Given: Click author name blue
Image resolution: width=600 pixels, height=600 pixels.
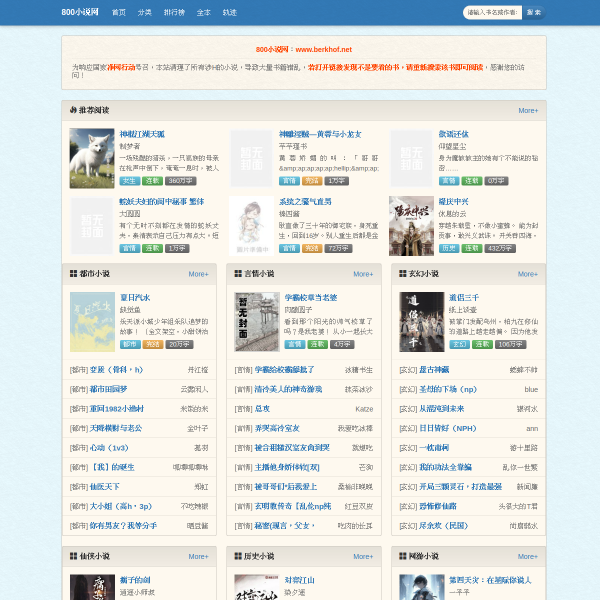Looking at the screenshot, I should click(x=531, y=390).
